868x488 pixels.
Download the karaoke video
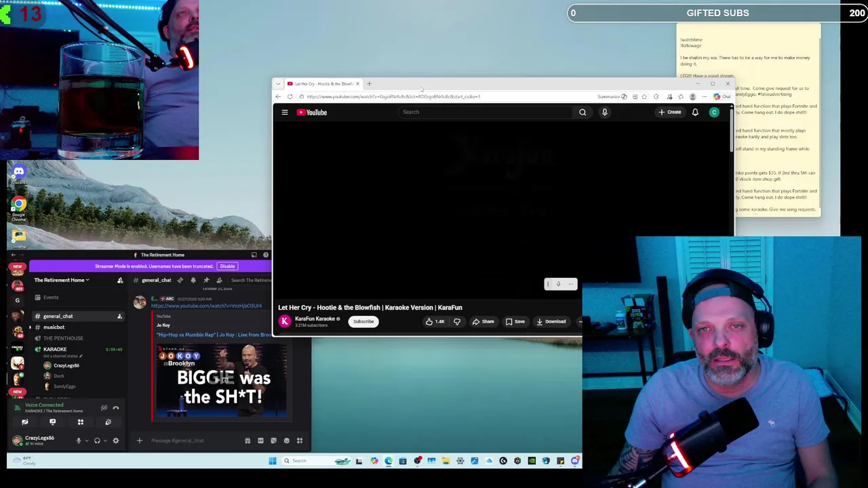coord(551,322)
